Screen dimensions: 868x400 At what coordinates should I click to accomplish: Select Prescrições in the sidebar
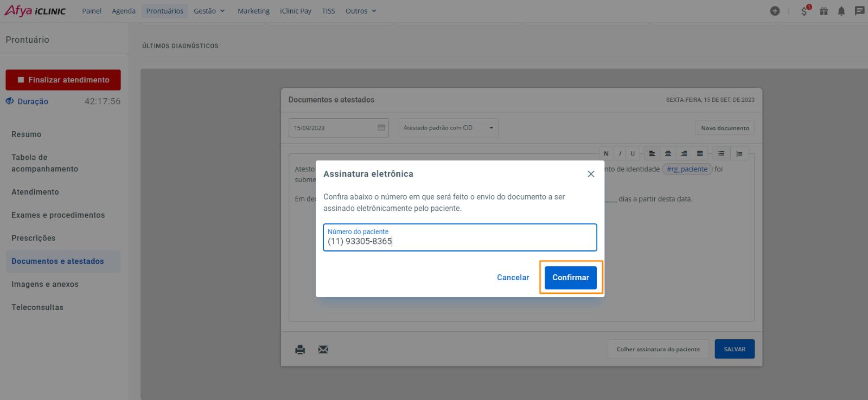coord(34,238)
